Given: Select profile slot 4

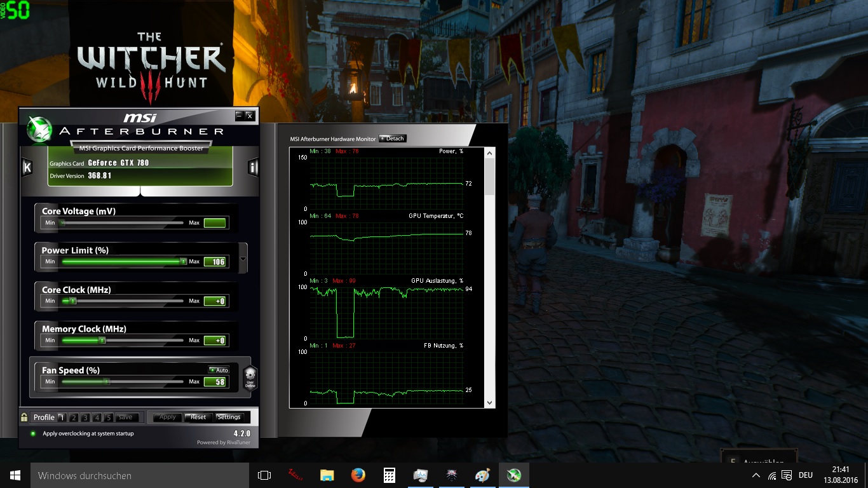Looking at the screenshot, I should tap(97, 417).
